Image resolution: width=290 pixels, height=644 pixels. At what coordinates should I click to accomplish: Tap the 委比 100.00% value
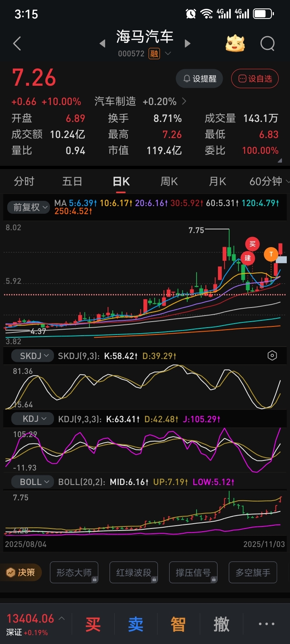pos(260,151)
